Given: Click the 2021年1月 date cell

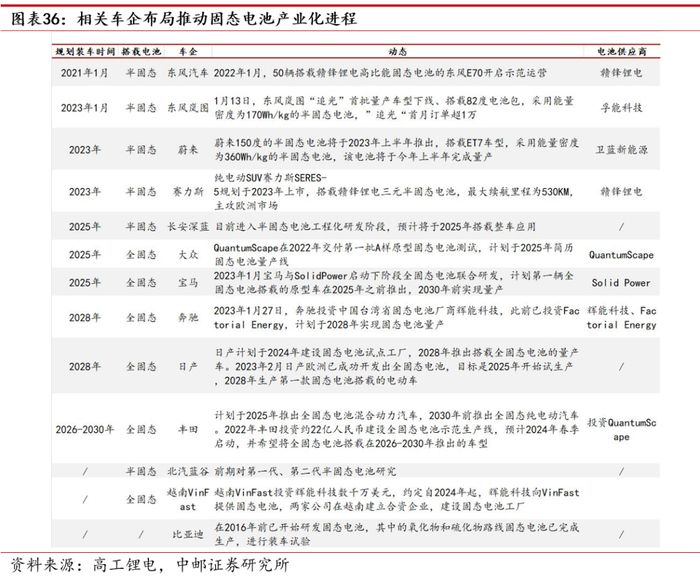Looking at the screenshot, I should click(85, 73).
